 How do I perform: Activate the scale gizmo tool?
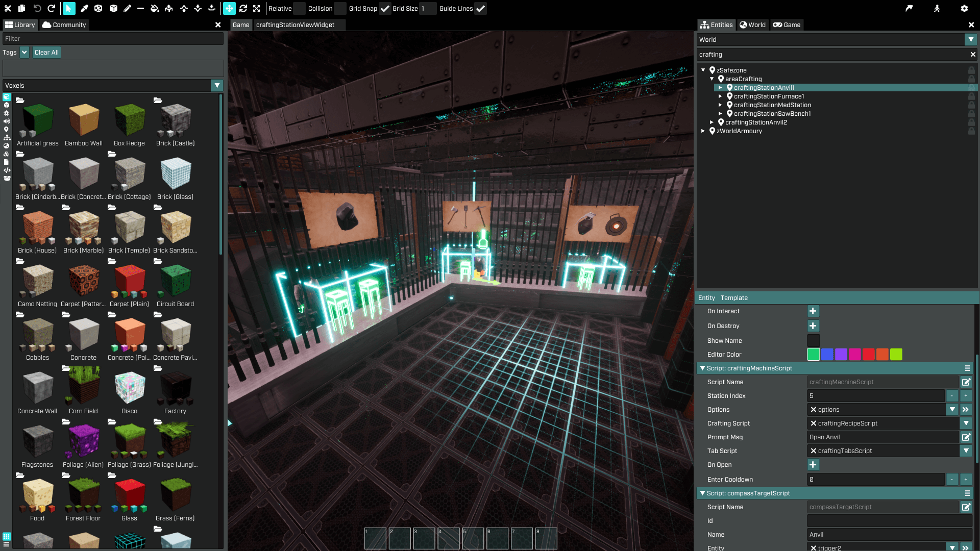click(257, 8)
